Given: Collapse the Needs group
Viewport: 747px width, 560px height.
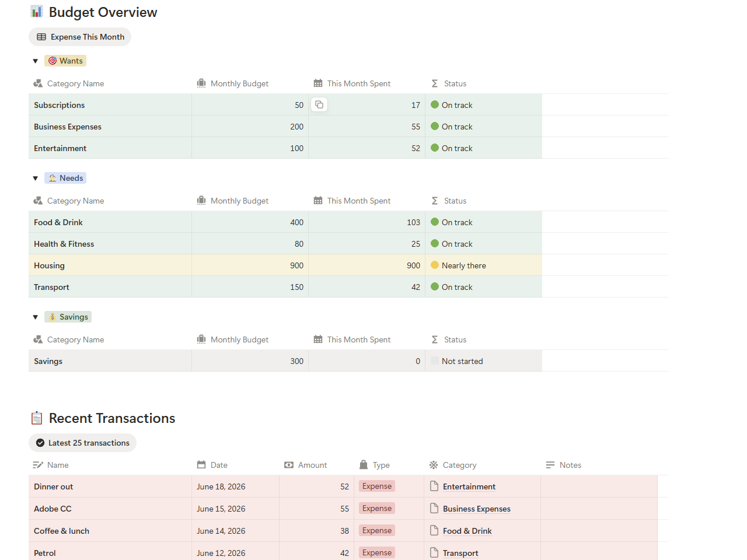Looking at the screenshot, I should [36, 178].
